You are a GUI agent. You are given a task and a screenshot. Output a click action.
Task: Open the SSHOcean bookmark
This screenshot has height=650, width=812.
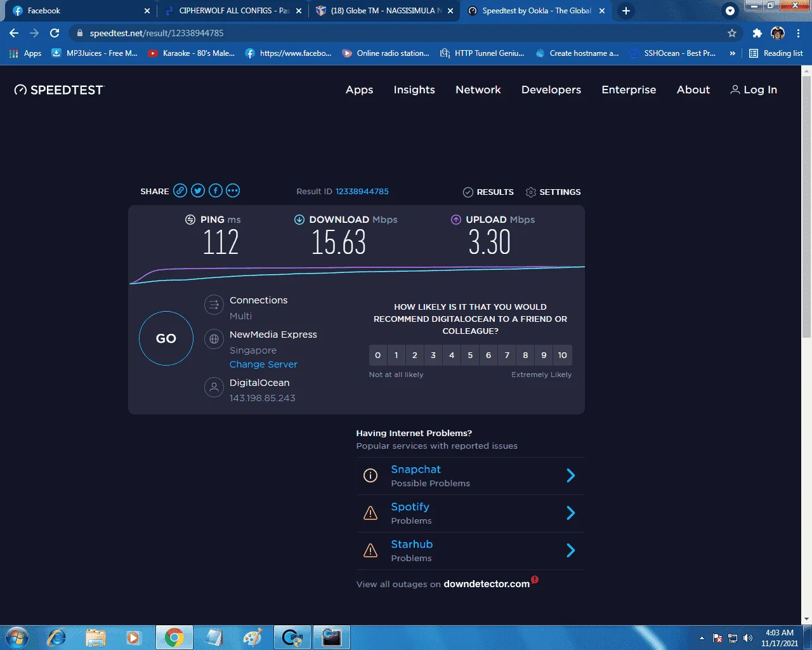tap(672, 53)
